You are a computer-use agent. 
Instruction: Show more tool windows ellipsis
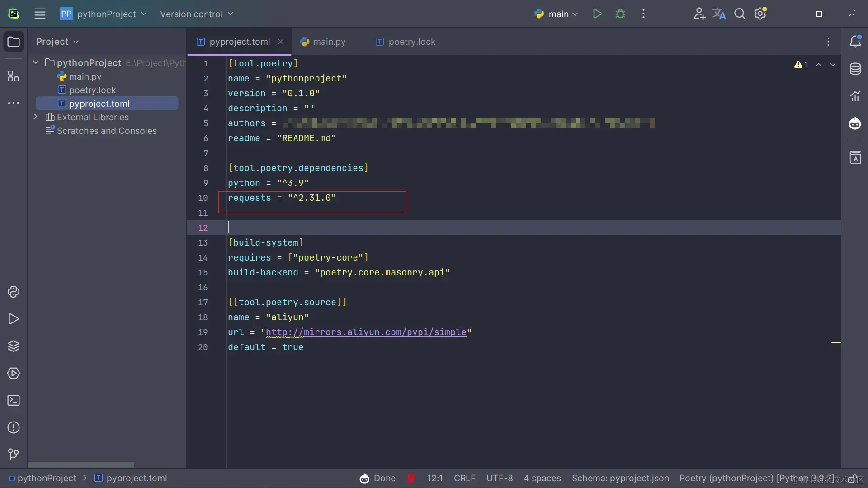point(14,103)
